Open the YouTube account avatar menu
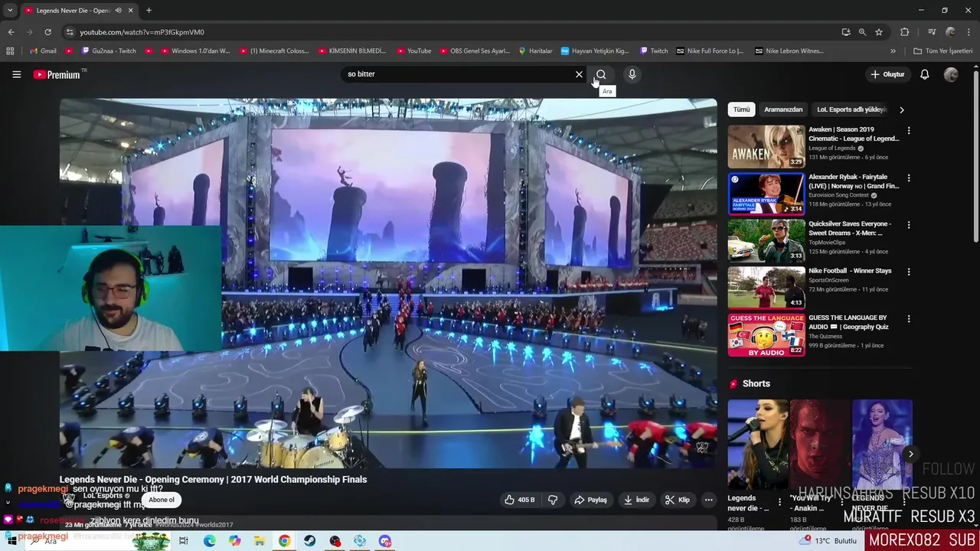 [x=951, y=74]
